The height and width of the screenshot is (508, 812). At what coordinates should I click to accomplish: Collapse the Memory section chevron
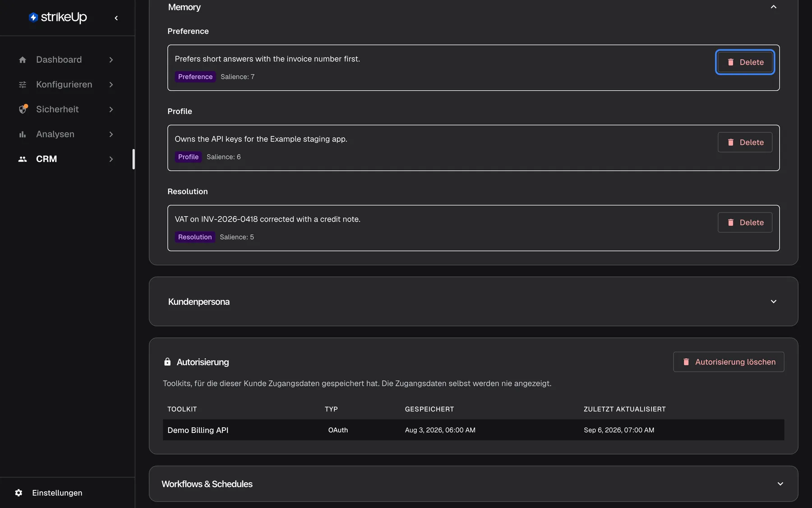click(774, 7)
